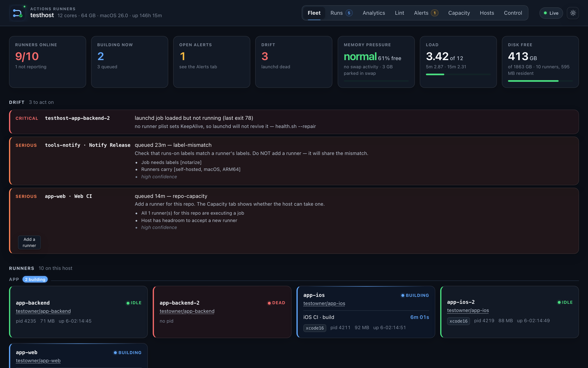Select the tools-notify Notify Release drift row

294,161
